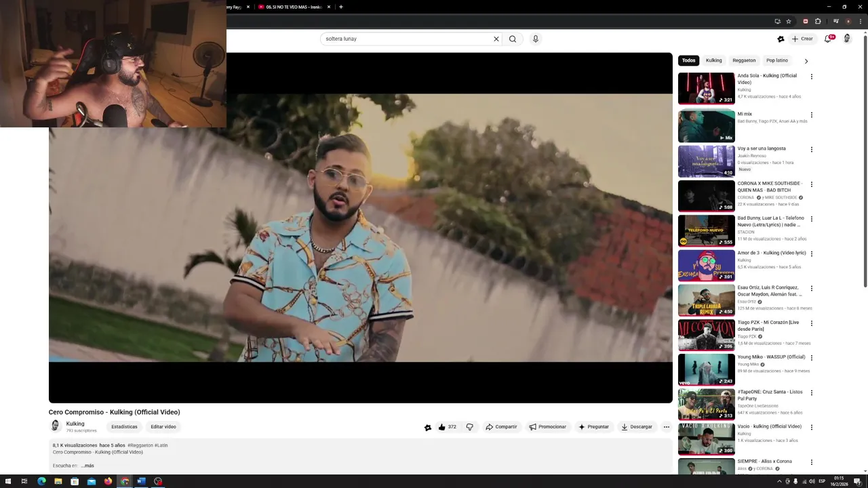Image resolution: width=868 pixels, height=488 pixels.
Task: Open options menu for 'Tiago PZK - Mi Corazón'
Action: click(x=811, y=323)
